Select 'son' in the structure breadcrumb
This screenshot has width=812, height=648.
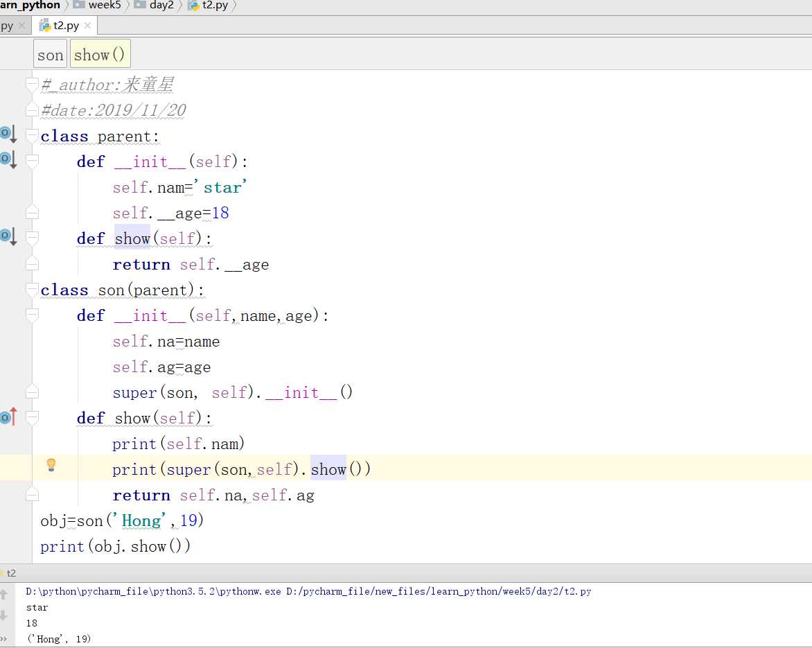(x=51, y=54)
